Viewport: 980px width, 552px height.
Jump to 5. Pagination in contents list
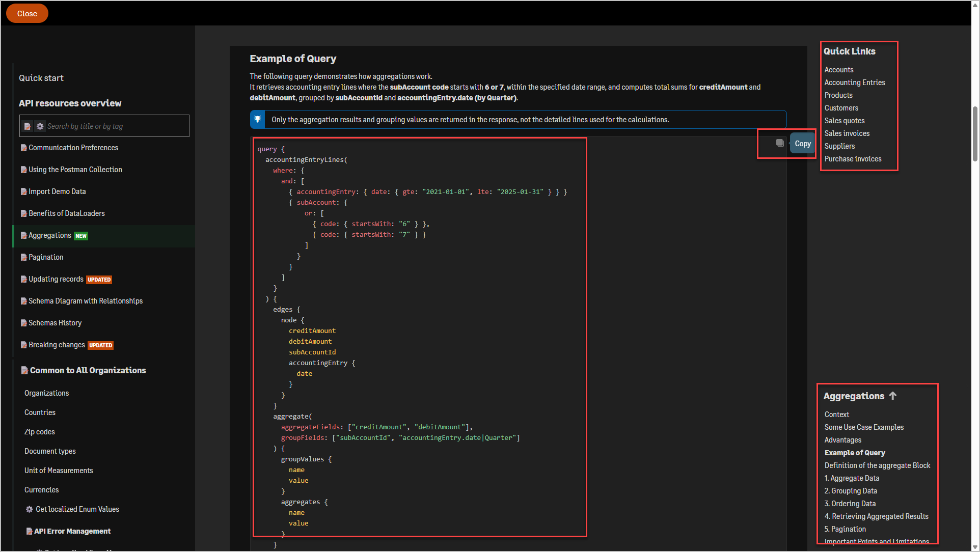[x=845, y=529]
